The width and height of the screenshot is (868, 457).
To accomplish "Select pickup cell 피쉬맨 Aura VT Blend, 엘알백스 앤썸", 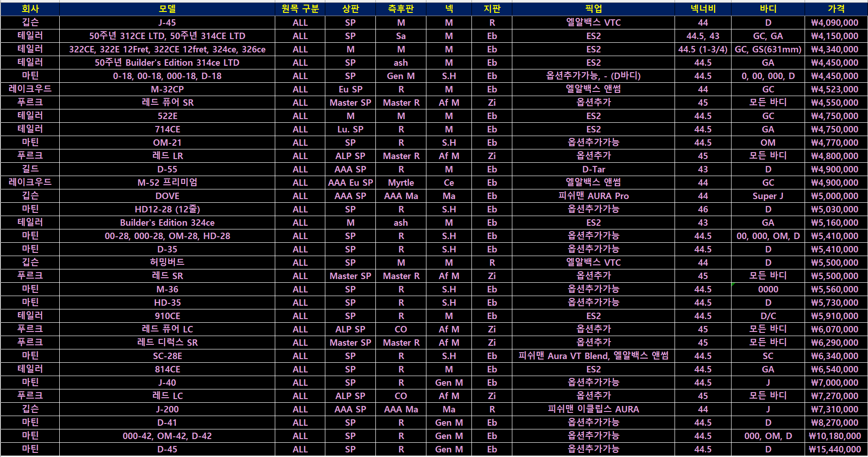I will pyautogui.click(x=593, y=356).
